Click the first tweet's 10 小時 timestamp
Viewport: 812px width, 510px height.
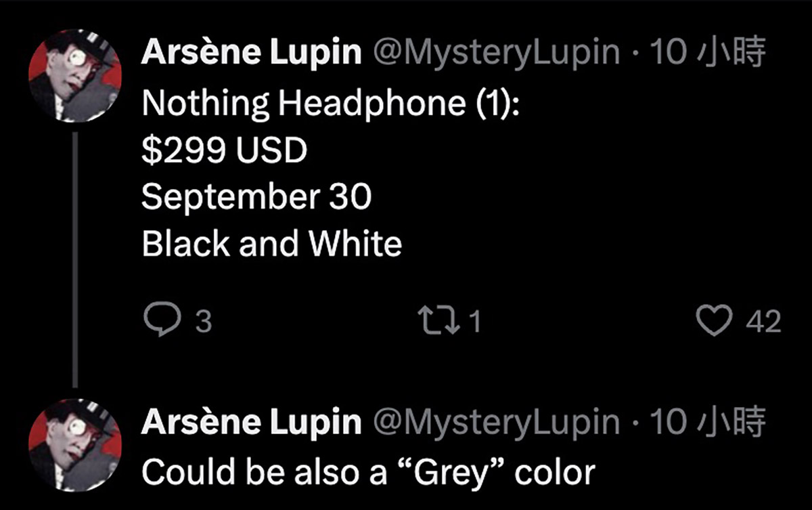tap(706, 54)
